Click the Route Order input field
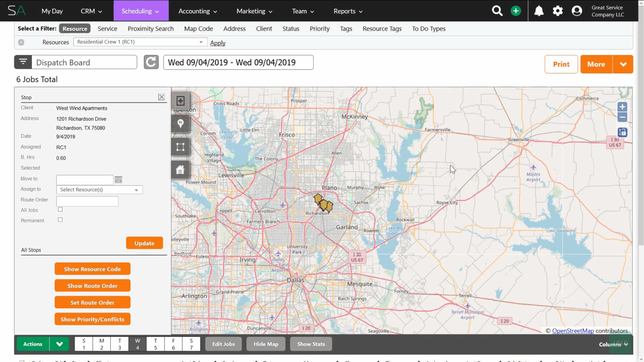644x362 pixels. point(87,201)
